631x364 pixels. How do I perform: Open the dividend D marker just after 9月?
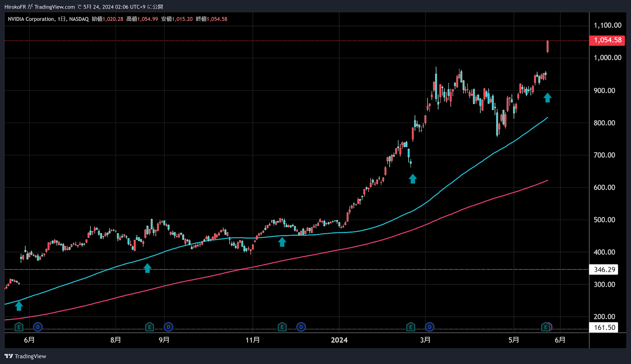coord(168,327)
